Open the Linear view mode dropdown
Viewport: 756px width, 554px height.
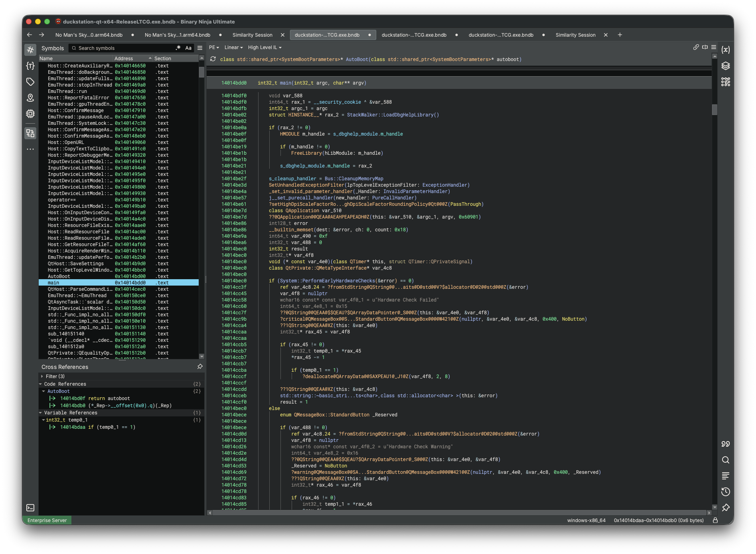233,47
